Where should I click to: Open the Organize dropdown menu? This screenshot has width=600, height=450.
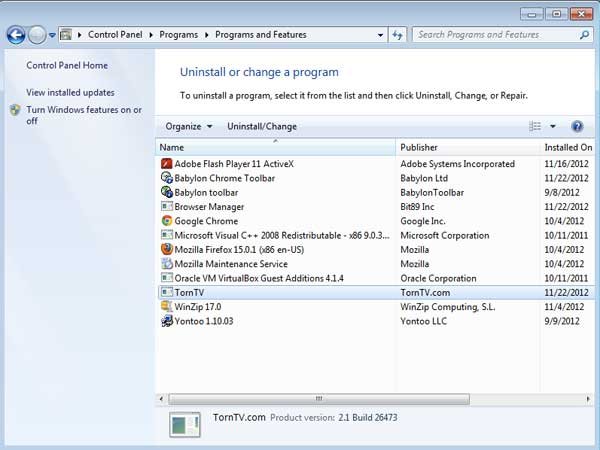pos(189,126)
